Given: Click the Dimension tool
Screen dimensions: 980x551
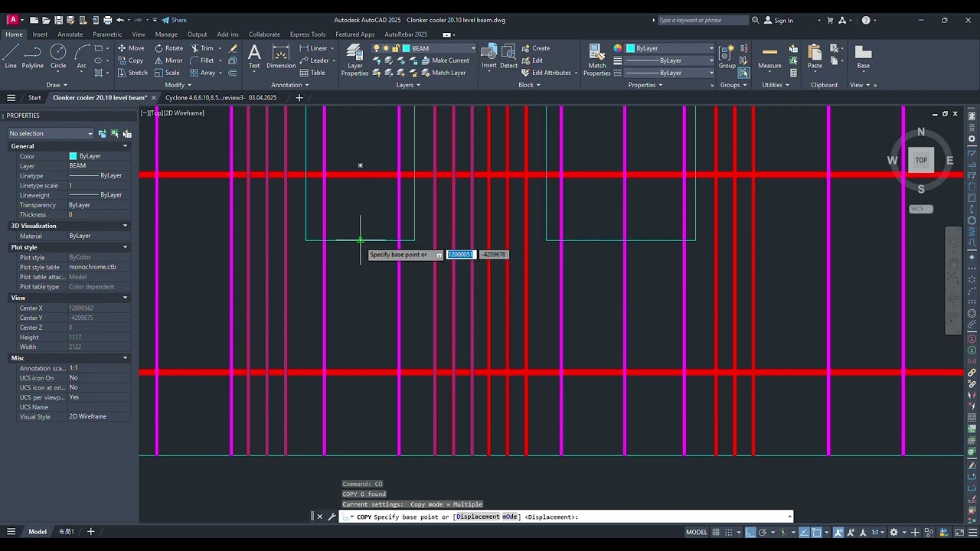Looking at the screenshot, I should 281,57.
